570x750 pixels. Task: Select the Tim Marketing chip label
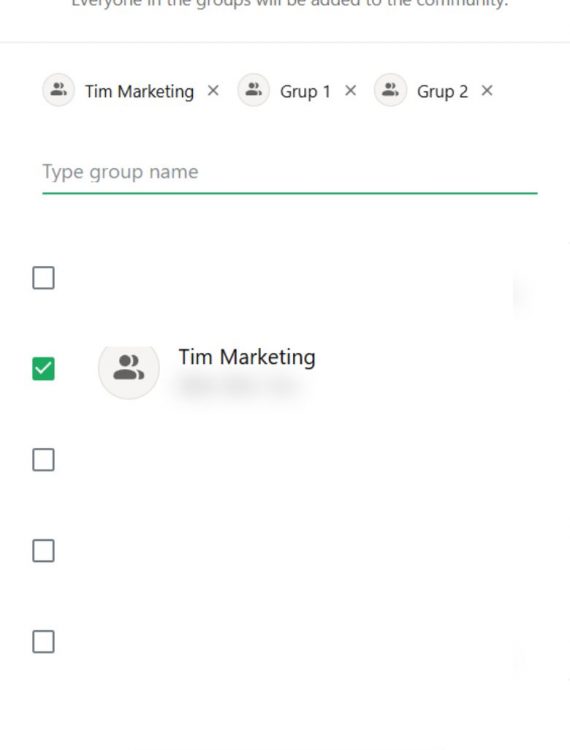(x=139, y=91)
